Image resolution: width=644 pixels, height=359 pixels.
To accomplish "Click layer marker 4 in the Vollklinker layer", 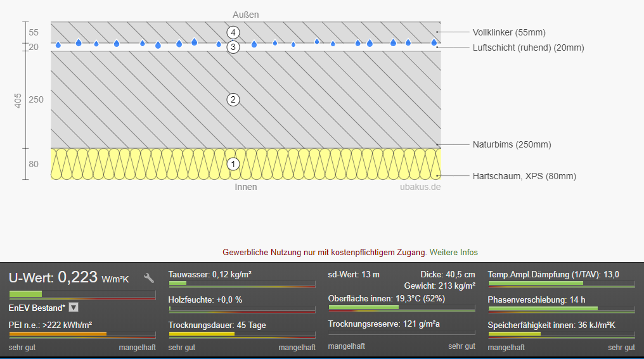I will click(x=233, y=32).
